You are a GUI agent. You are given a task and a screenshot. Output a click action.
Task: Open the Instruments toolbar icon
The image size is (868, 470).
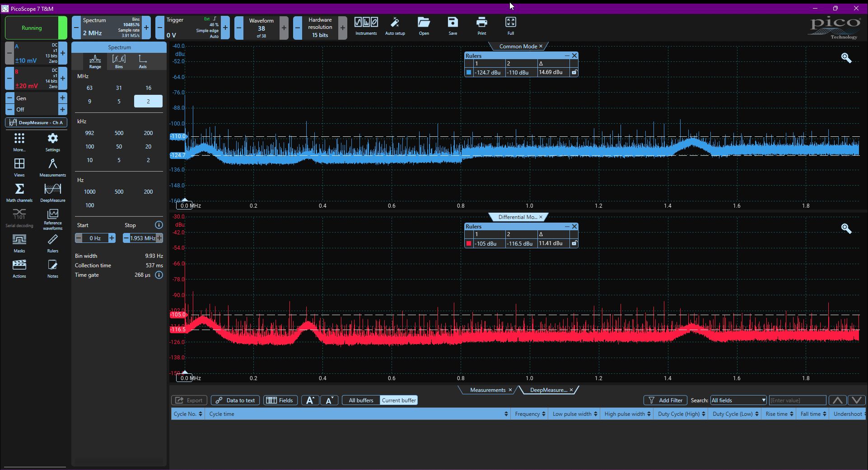(x=366, y=26)
